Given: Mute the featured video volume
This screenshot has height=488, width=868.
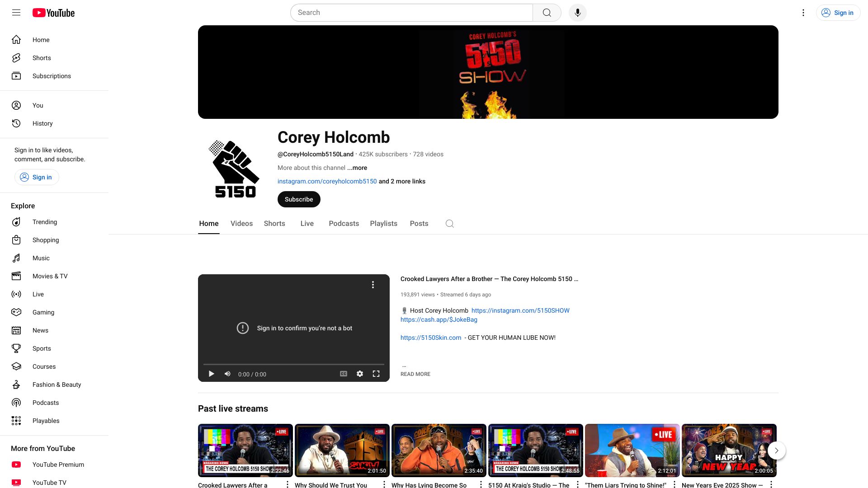Looking at the screenshot, I should pyautogui.click(x=227, y=374).
